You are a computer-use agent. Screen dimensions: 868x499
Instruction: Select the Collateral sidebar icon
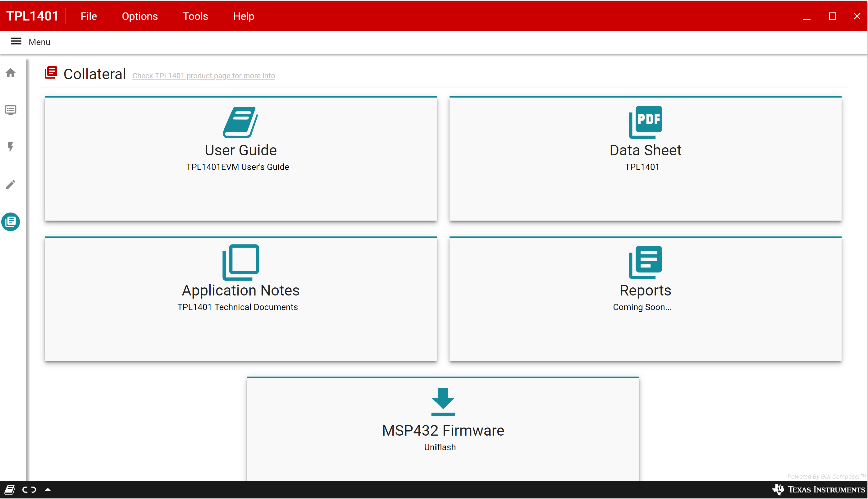pyautogui.click(x=11, y=222)
